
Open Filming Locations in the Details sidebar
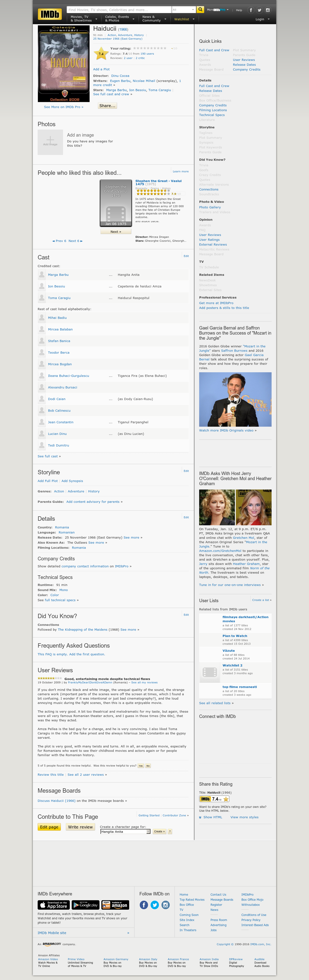pos(213,110)
